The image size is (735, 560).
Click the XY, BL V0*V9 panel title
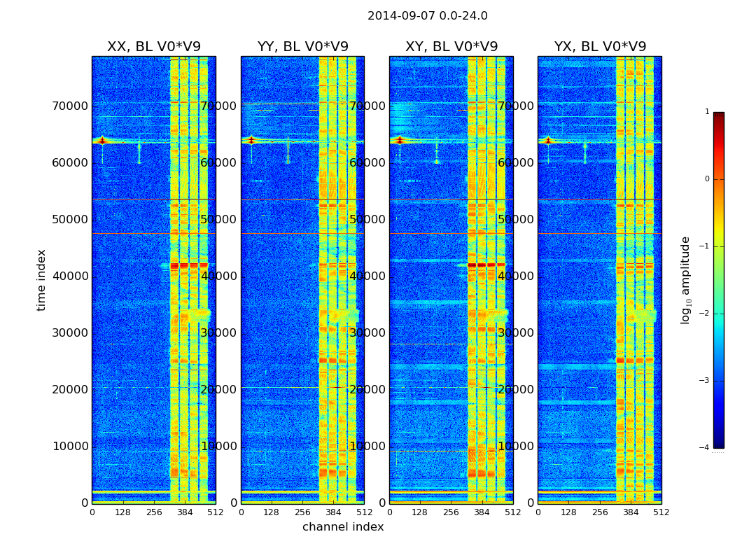(451, 46)
